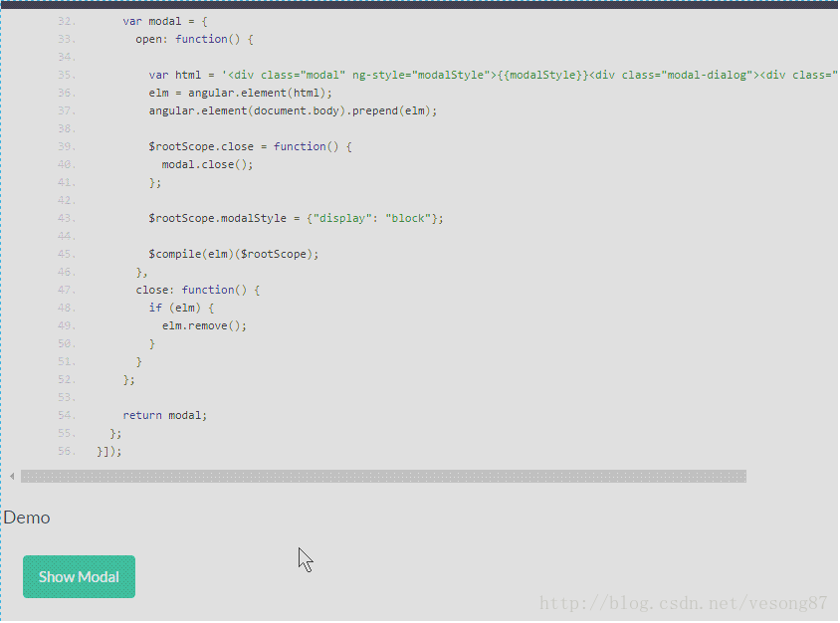
Task: Click elm.remove(); inside the close function
Action: click(205, 324)
